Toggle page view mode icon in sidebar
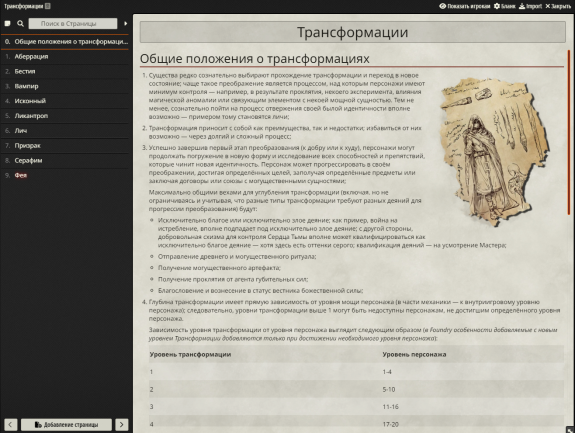The image size is (575, 433). tap(7, 23)
